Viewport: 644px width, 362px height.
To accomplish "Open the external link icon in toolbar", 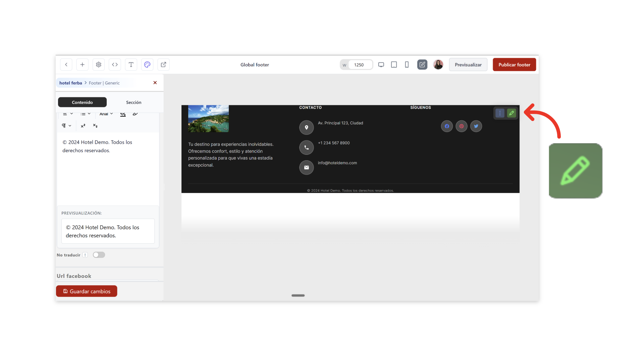I will point(163,65).
